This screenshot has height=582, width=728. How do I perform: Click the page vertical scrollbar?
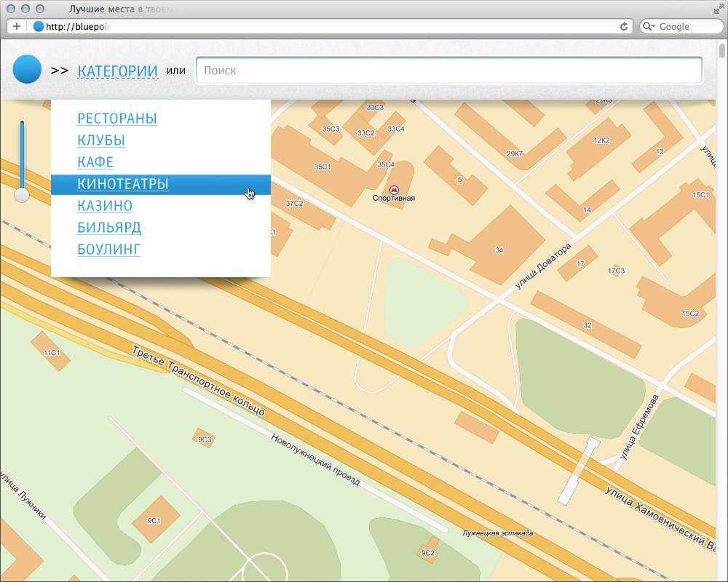[x=721, y=291]
